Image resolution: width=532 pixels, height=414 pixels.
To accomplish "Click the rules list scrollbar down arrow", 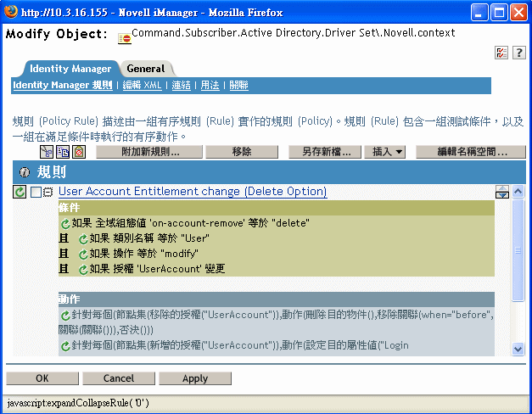I will pos(518,349).
